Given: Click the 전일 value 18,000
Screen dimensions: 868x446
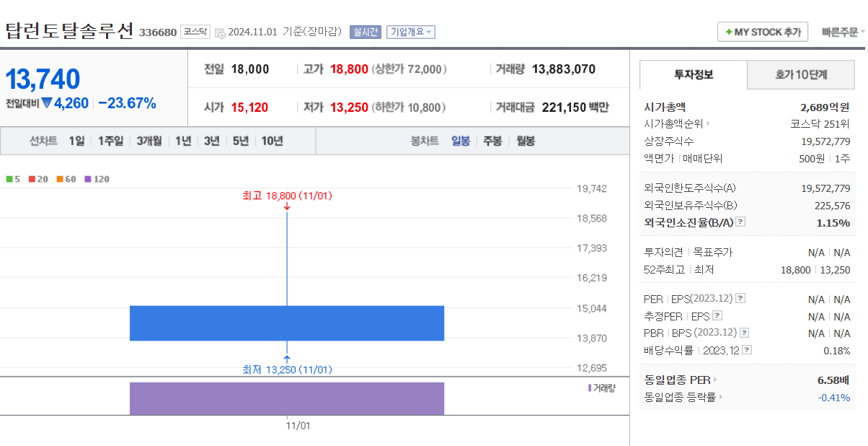Looking at the screenshot, I should click(250, 69).
